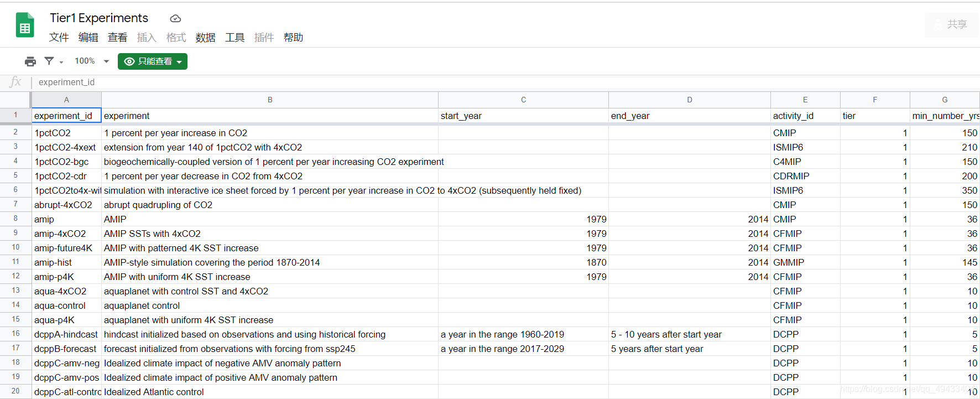Select row 8 header number
Image resolution: width=980 pixels, height=399 pixels.
click(x=15, y=219)
